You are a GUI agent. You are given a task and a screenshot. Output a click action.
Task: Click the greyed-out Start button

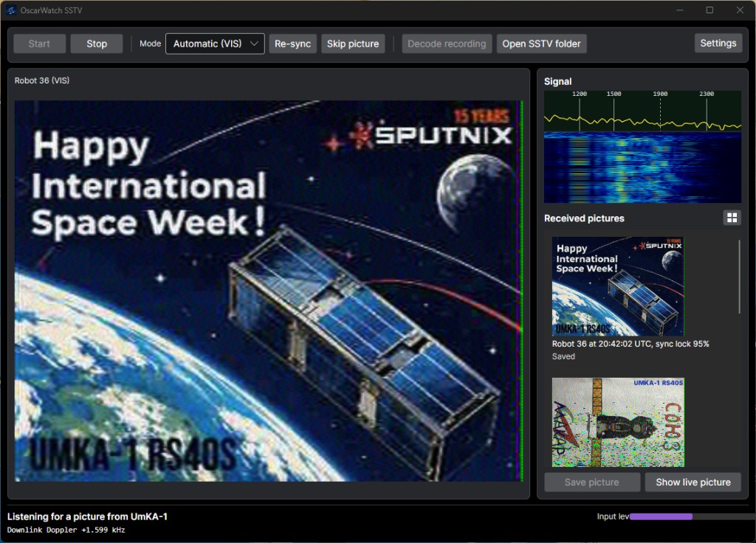tap(40, 44)
